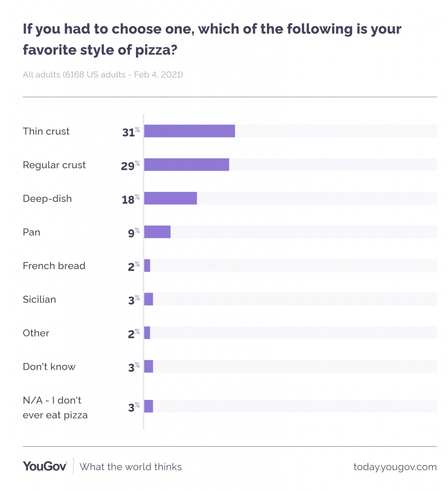Screen dimensions: 448x491
Task: Click the Sicilian label
Action: click(x=39, y=299)
